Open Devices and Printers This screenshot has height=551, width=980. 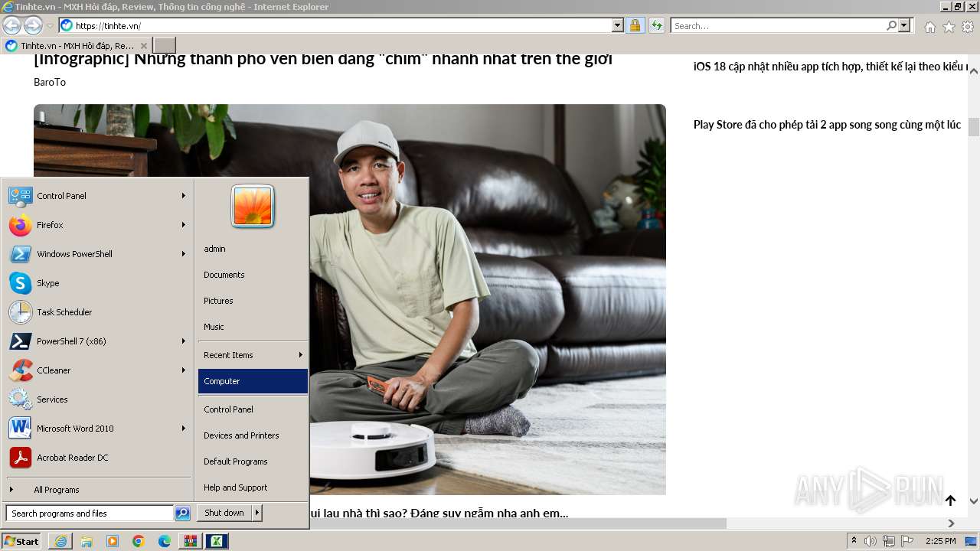pos(253,435)
